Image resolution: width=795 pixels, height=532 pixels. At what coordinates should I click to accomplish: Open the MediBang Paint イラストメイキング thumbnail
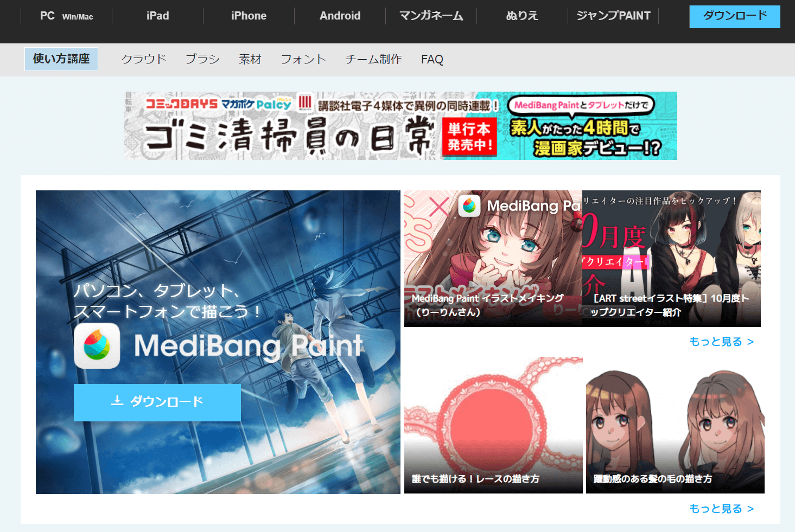click(x=493, y=259)
